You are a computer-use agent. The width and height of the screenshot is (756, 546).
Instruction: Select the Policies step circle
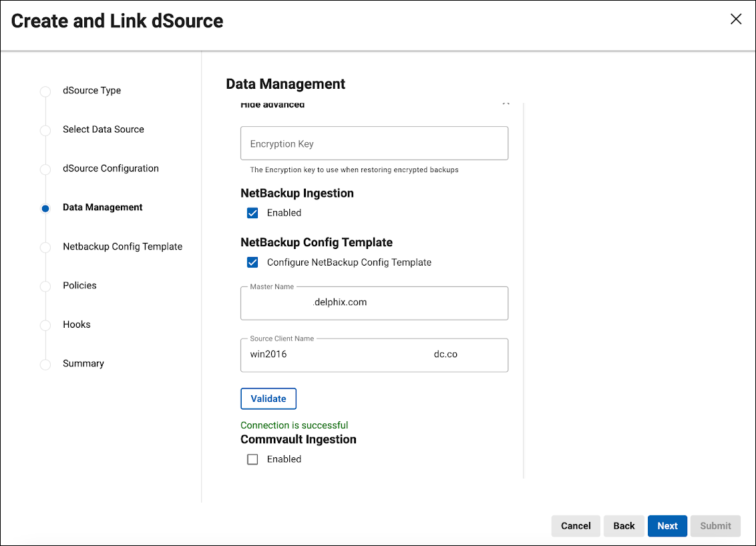tap(45, 286)
